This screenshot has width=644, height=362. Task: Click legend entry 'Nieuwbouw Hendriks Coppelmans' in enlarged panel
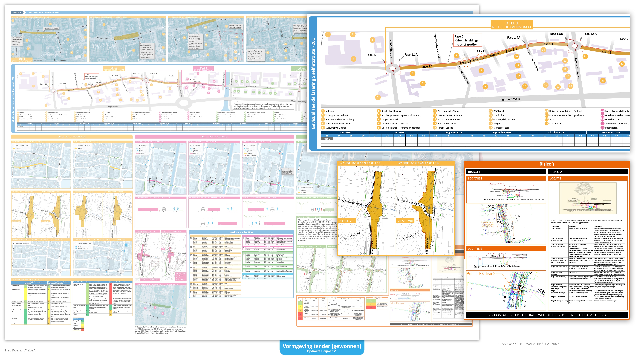point(566,115)
